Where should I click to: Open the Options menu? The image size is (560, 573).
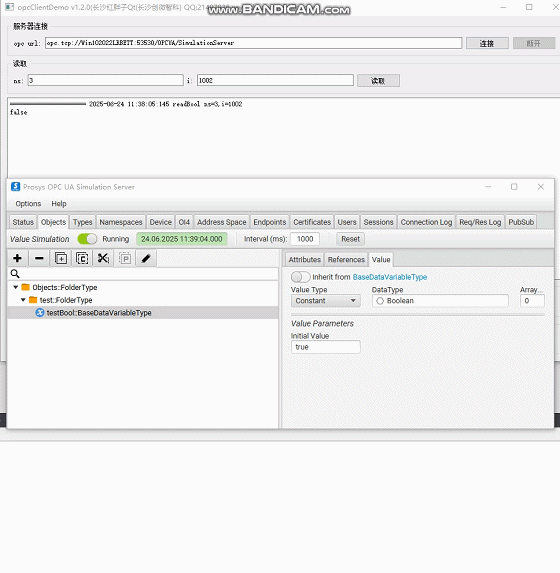(28, 204)
